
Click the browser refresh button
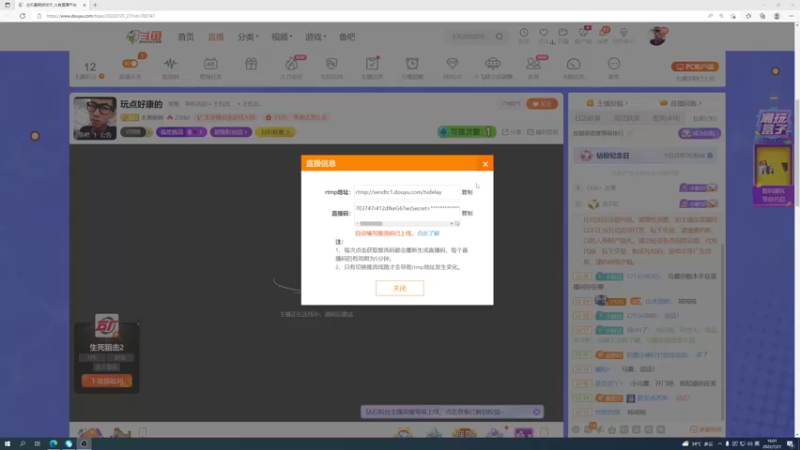[x=22, y=16]
